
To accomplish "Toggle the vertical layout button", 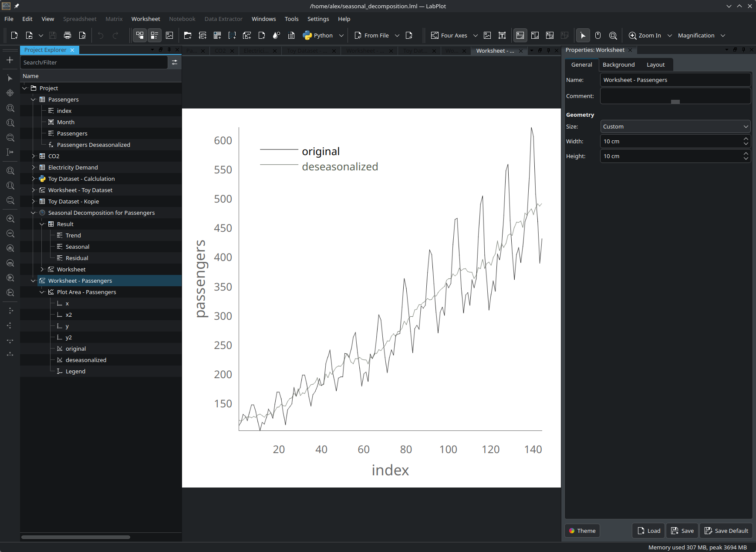I will coord(520,36).
